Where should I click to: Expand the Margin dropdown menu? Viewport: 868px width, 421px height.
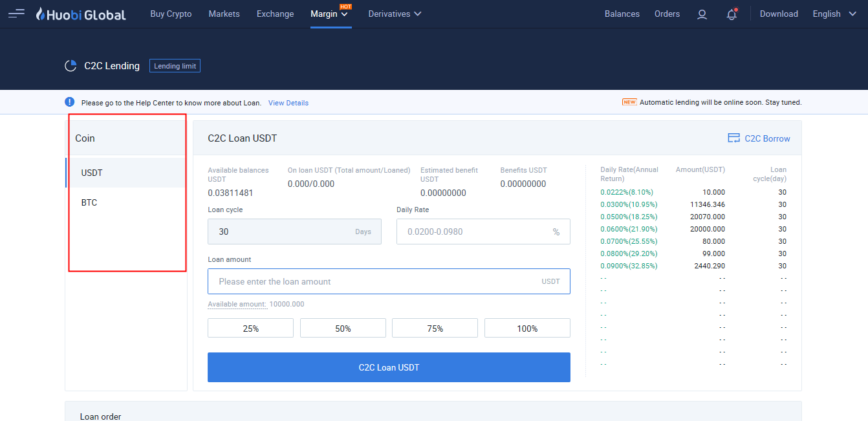pos(329,14)
